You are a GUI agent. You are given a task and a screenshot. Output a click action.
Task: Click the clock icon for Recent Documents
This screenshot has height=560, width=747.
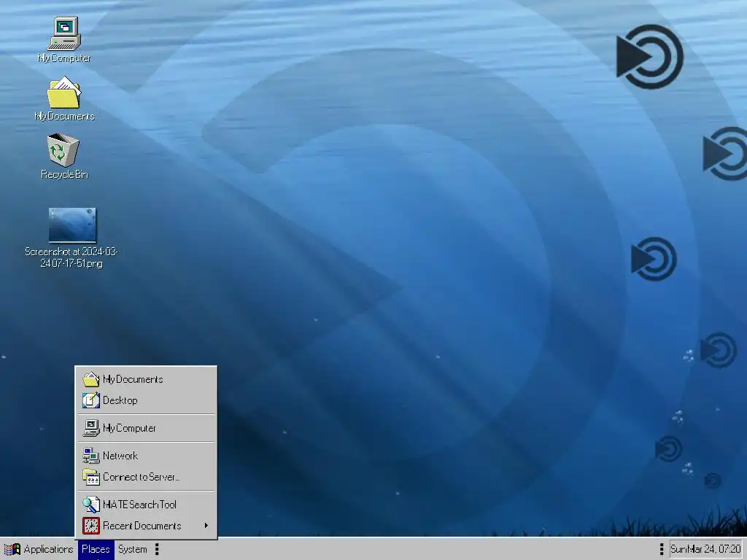pos(90,526)
